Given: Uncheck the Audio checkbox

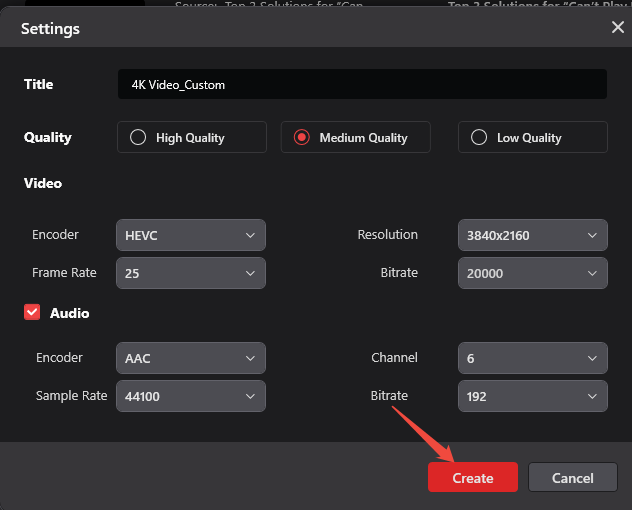Looking at the screenshot, I should click(32, 312).
